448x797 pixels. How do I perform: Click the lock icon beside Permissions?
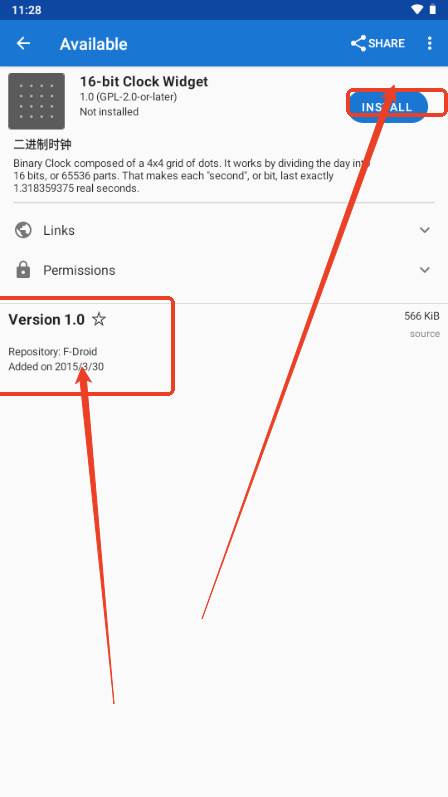23,270
